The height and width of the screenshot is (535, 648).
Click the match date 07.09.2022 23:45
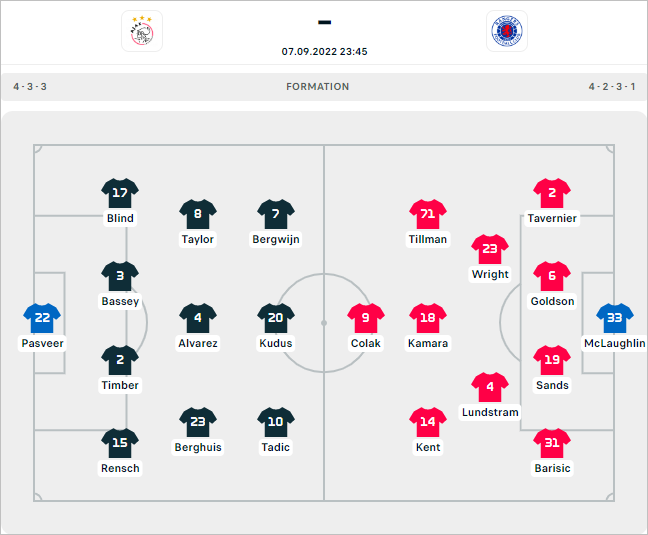(x=324, y=52)
